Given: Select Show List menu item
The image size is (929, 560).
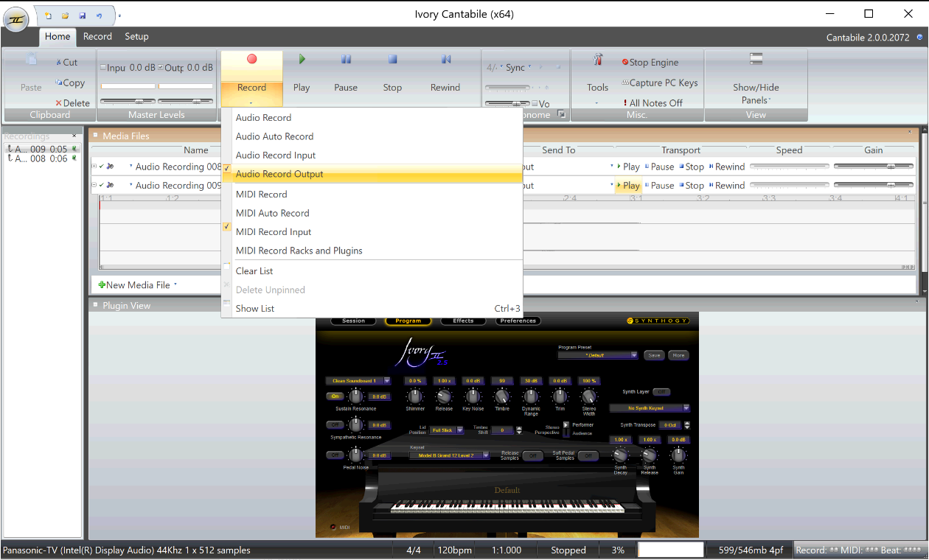Looking at the screenshot, I should click(372, 309).
